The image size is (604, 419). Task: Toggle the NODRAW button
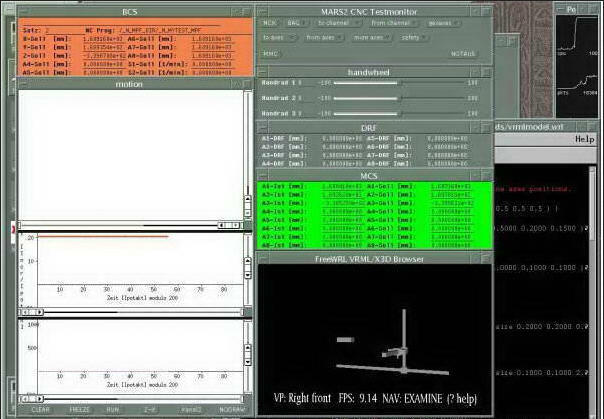232,409
